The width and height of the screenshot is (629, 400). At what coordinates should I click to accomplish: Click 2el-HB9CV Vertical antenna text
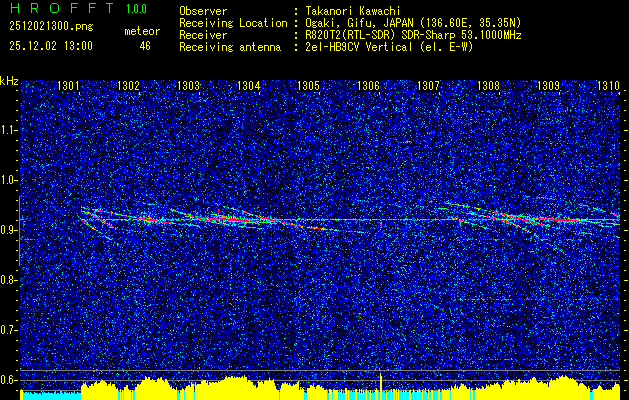tap(389, 47)
